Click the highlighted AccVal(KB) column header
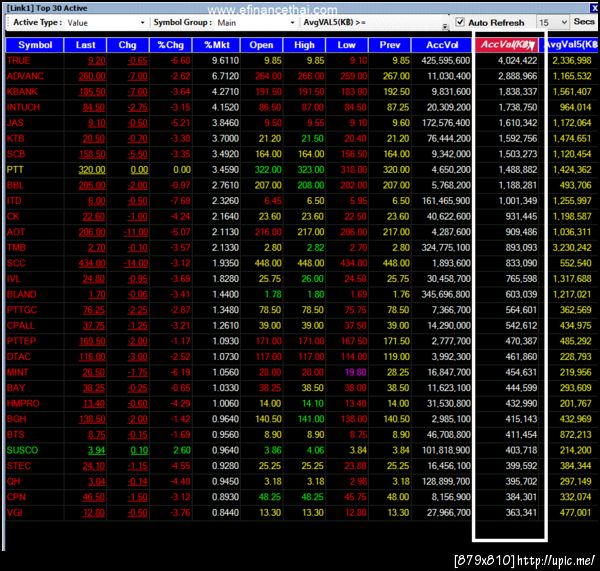 [x=507, y=45]
